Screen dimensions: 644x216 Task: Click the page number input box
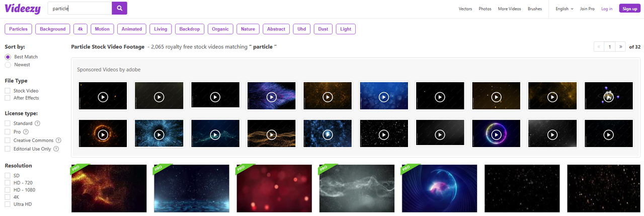(610, 47)
